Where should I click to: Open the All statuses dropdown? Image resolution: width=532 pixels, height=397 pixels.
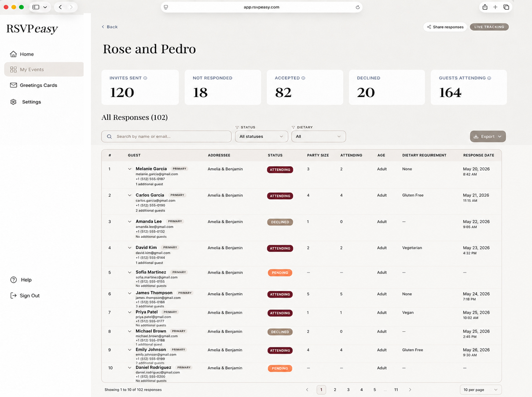[261, 137]
